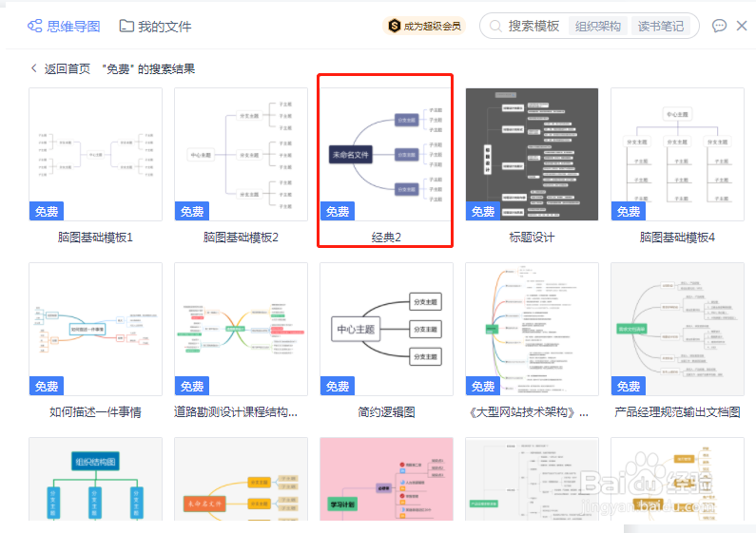Select the 组织架构 search tag
Image resolution: width=756 pixels, height=533 pixels.
click(598, 26)
